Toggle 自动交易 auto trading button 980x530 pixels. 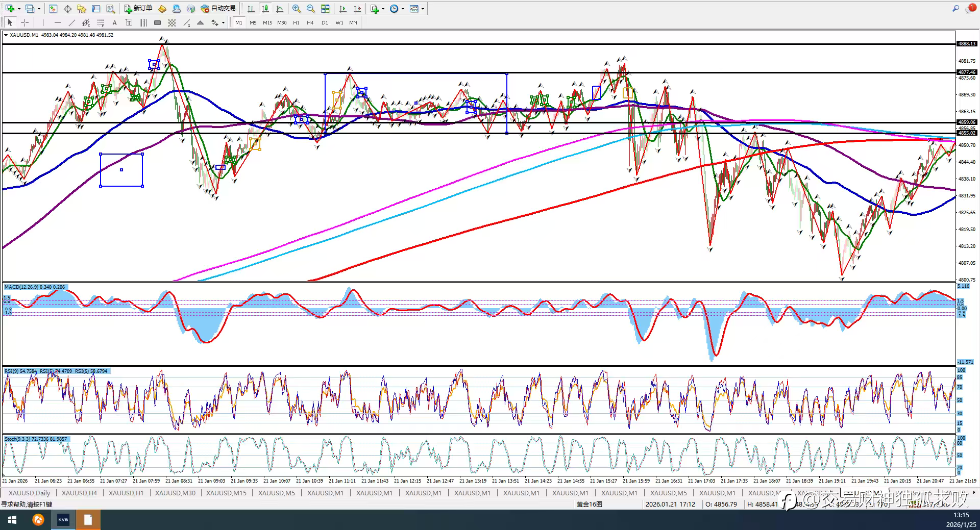218,9
